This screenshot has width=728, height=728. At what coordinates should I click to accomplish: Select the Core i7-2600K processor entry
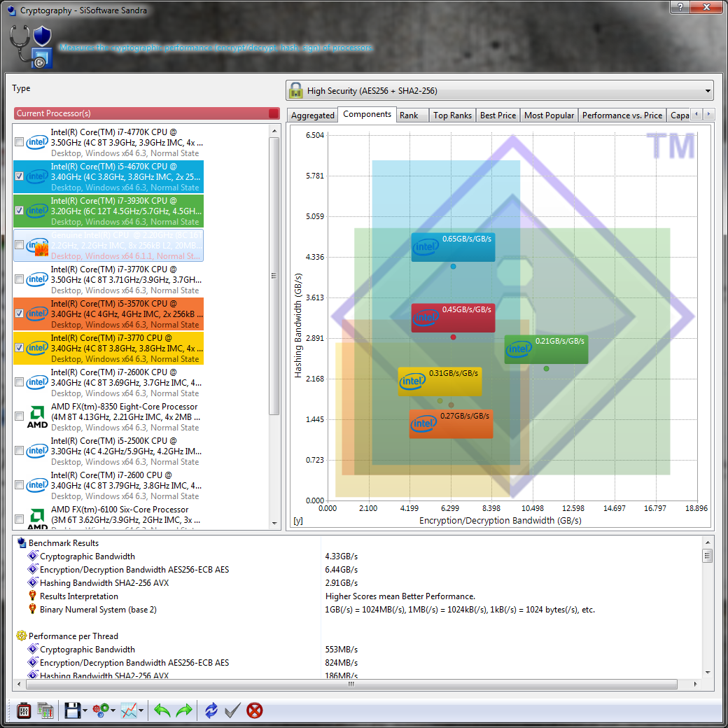[x=126, y=382]
